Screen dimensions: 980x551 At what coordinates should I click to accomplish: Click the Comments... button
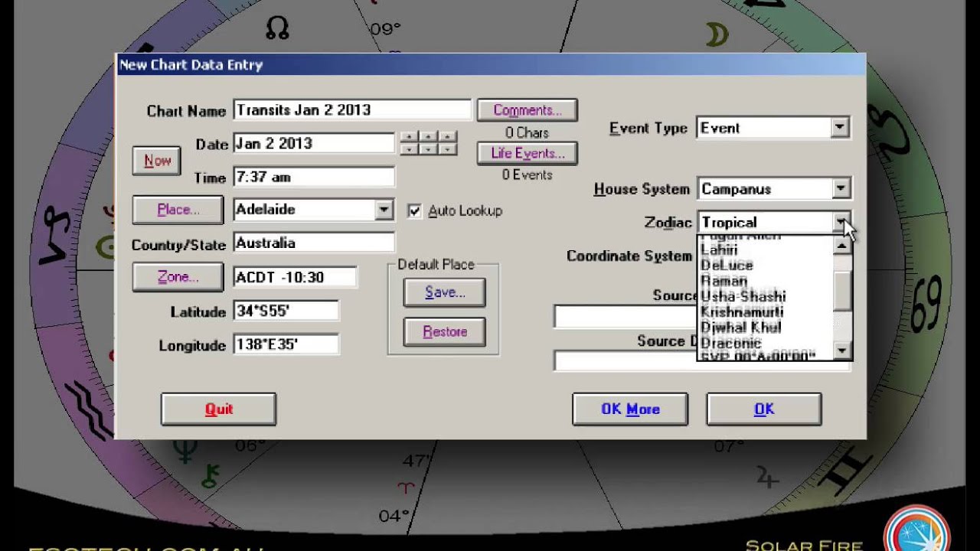(x=527, y=110)
